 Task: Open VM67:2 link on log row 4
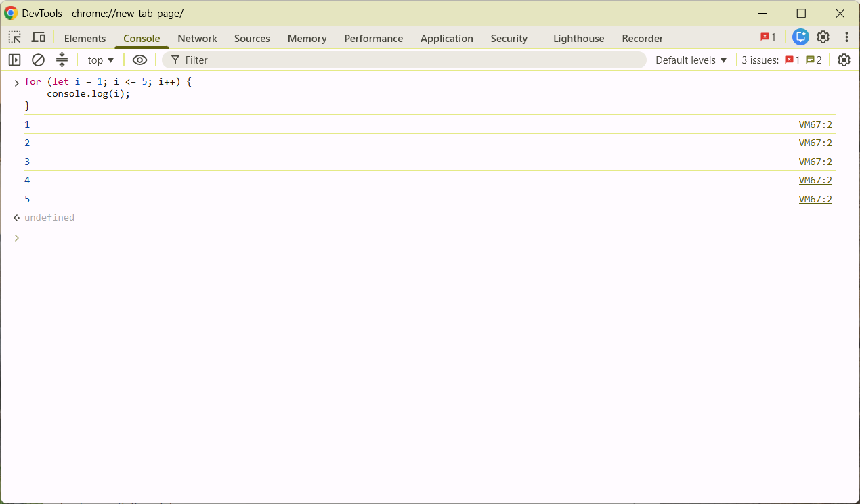[815, 180]
